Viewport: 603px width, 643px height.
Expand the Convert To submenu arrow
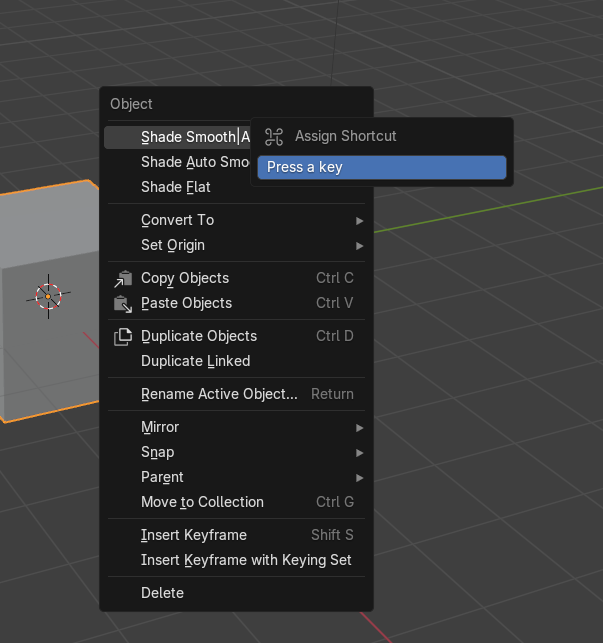point(359,221)
